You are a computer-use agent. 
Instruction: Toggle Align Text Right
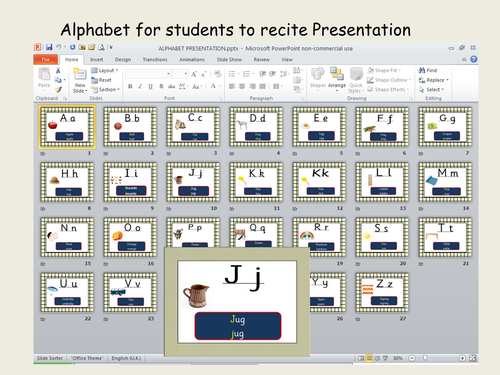click(x=253, y=86)
